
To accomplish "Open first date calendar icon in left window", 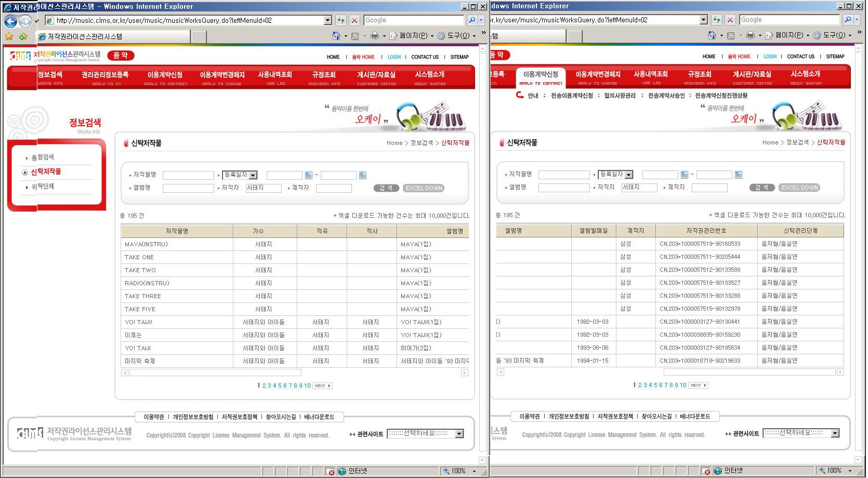I will pyautogui.click(x=309, y=175).
